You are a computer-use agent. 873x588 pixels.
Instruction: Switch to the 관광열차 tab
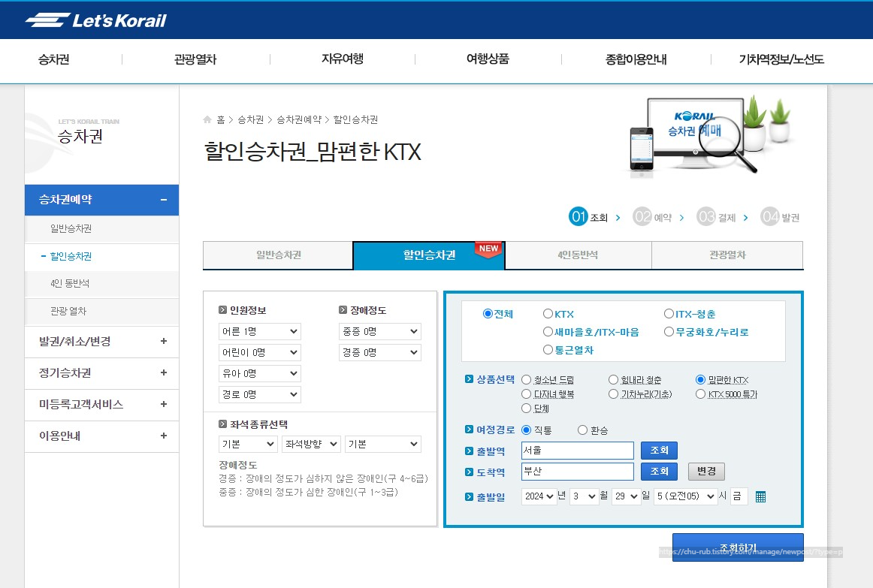[x=727, y=255]
